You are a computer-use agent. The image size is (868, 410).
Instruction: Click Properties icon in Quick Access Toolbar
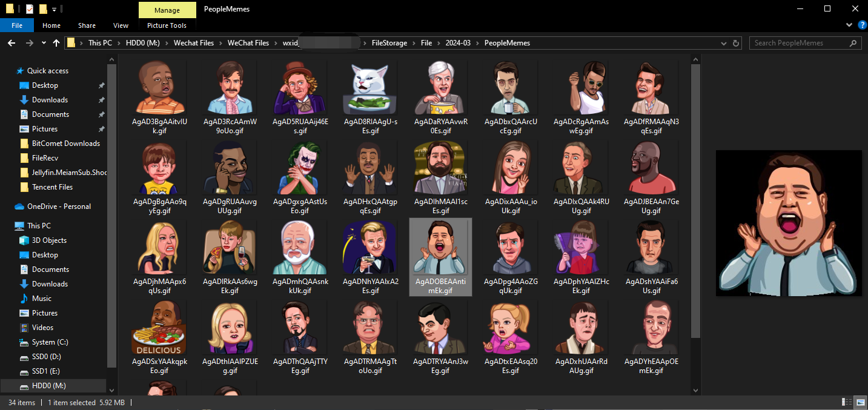pyautogui.click(x=29, y=9)
